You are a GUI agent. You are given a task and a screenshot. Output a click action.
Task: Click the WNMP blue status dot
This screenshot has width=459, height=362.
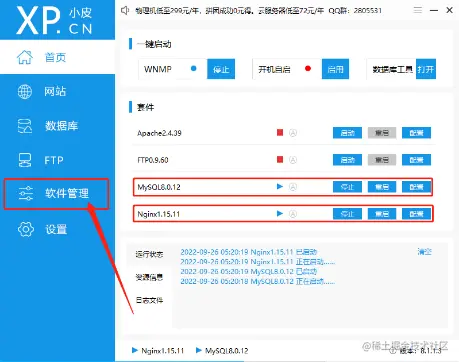193,68
